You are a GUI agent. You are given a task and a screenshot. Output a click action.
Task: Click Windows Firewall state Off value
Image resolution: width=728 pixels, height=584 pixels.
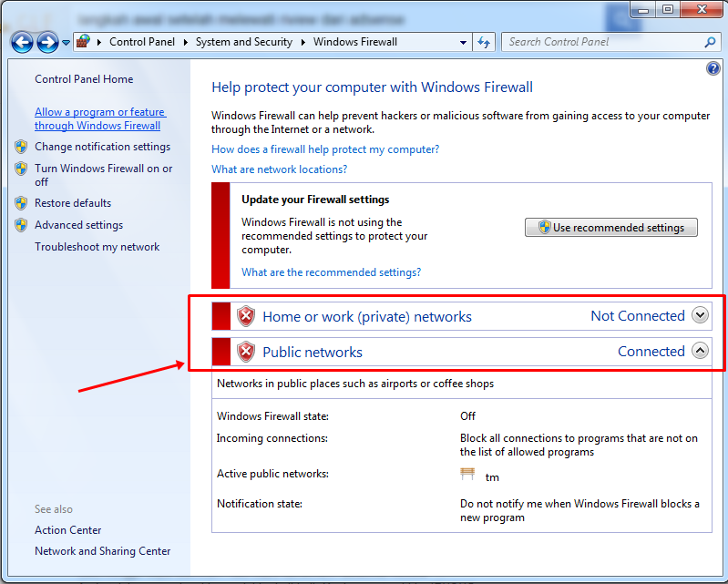pyautogui.click(x=467, y=416)
